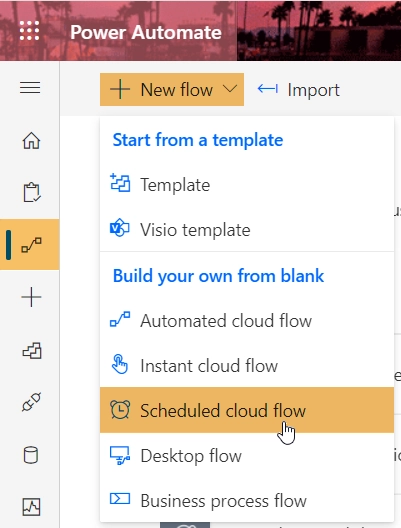
Task: Choose Template from the menu
Action: [247, 185]
